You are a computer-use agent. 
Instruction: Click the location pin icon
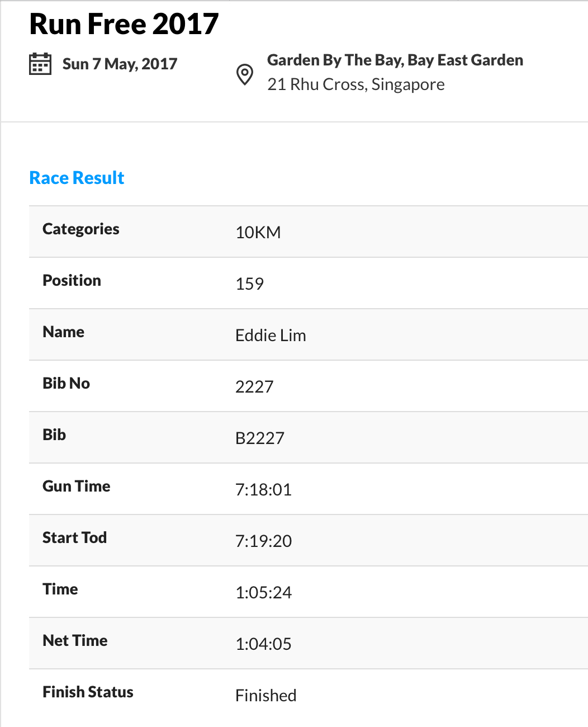pyautogui.click(x=245, y=74)
